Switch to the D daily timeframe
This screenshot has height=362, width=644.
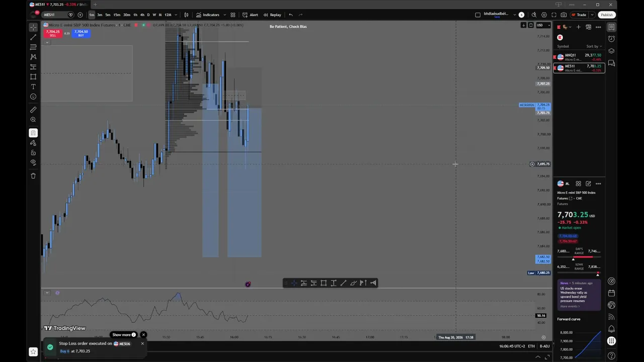coord(148,15)
